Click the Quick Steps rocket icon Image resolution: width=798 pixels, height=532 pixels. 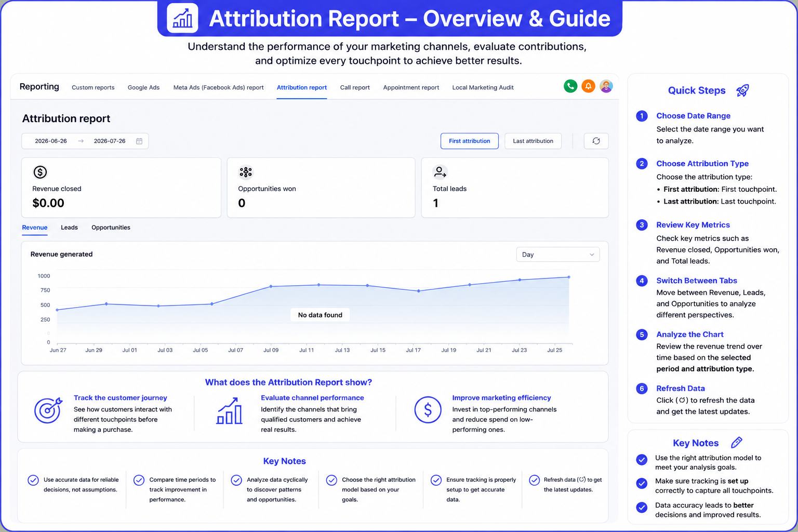[x=742, y=90]
